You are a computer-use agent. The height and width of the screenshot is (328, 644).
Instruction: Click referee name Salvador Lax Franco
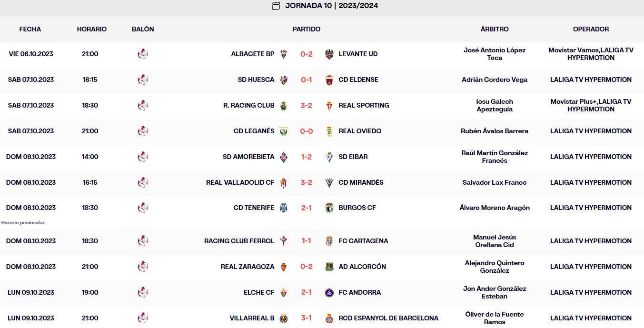click(495, 182)
